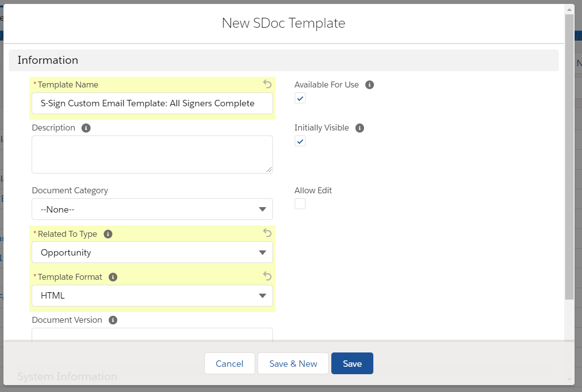Viewport: 582px width, 392px height.
Task: Click the scrollbar up arrow
Action: (x=569, y=9)
